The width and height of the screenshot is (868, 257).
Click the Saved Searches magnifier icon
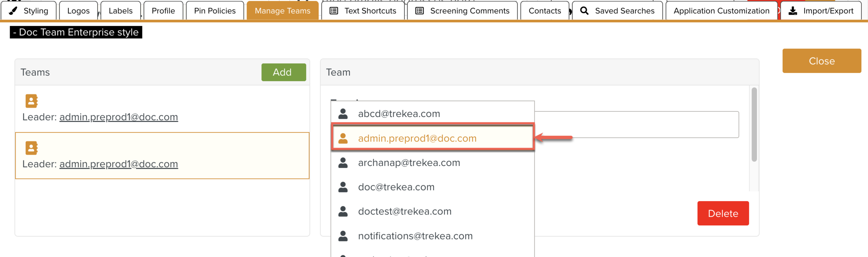coord(584,11)
